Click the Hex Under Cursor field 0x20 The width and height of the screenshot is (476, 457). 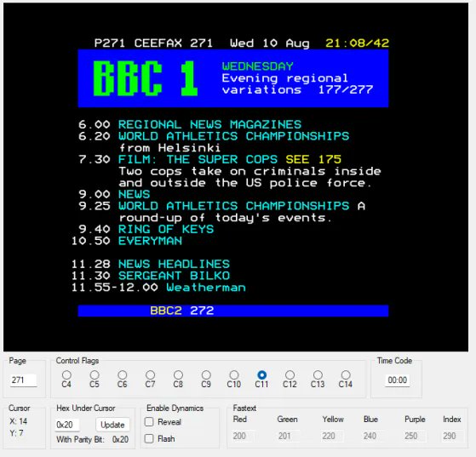(x=67, y=425)
